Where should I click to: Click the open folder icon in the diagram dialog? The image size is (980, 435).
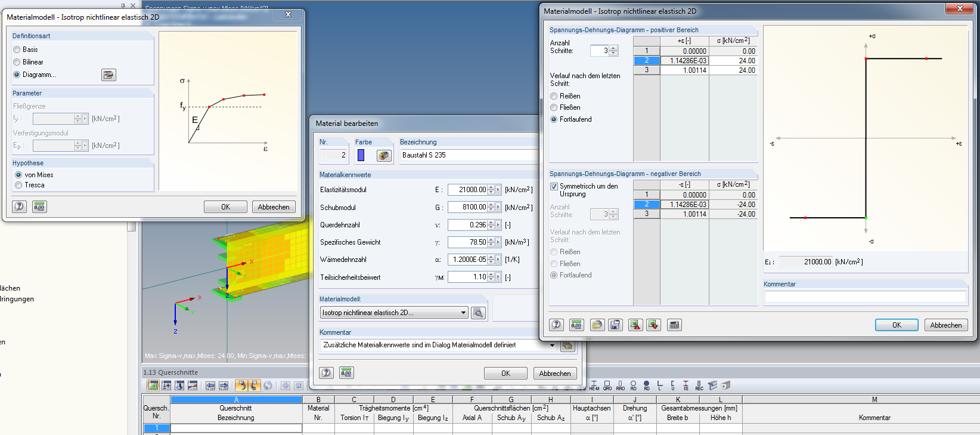pos(597,325)
